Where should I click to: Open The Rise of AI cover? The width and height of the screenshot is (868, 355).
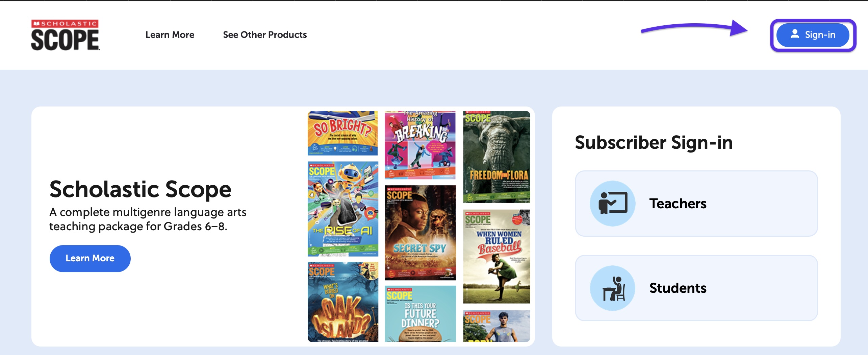[342, 209]
